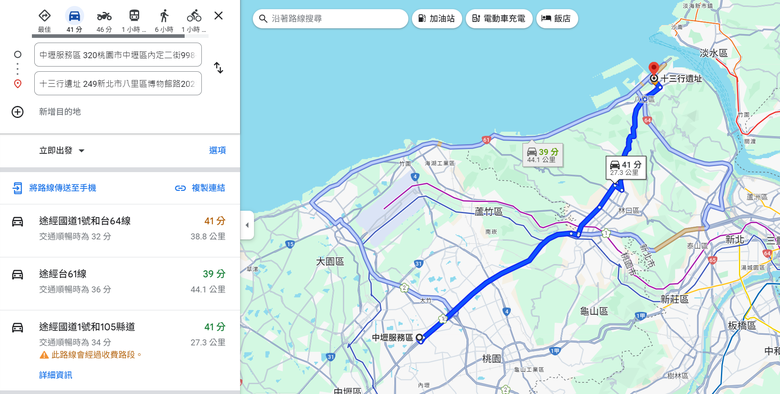Focus the 沿著路線搜尋 search box
Image resolution: width=780 pixels, height=394 pixels.
tap(330, 18)
